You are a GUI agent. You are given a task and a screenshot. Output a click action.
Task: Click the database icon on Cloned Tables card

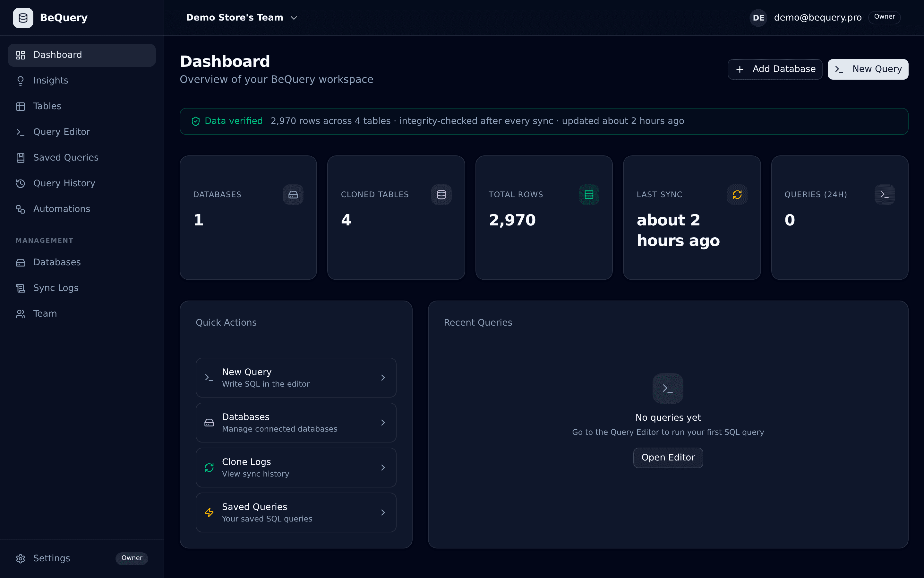point(441,195)
